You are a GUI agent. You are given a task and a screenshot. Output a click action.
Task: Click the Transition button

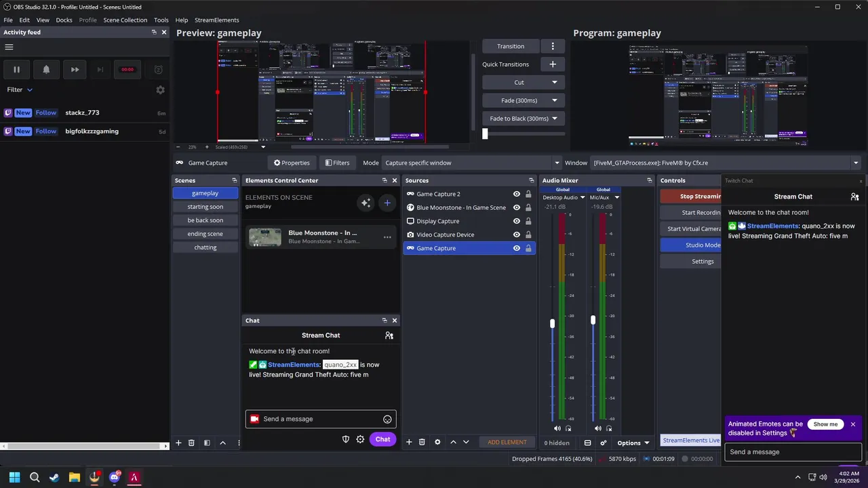511,46
